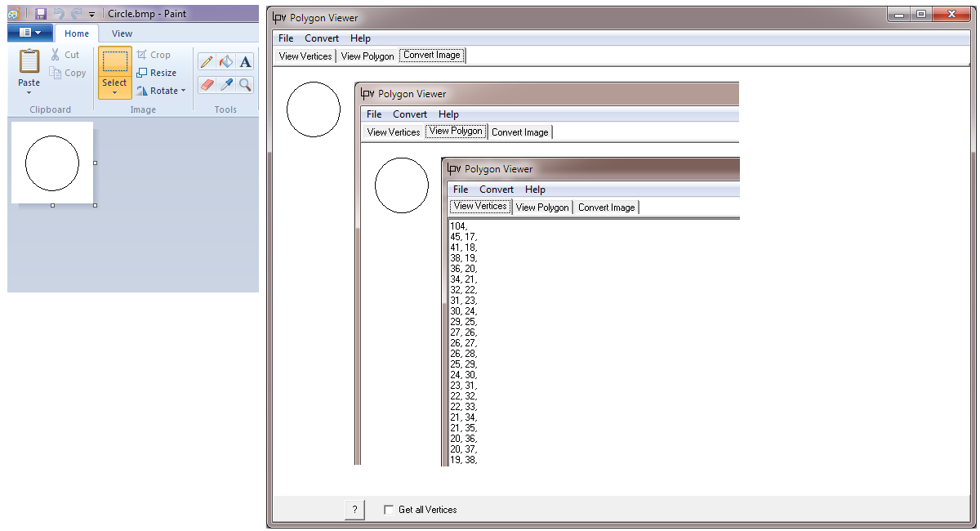Open the blue Paint file menu button
Screen dimensions: 980x531
[x=30, y=33]
